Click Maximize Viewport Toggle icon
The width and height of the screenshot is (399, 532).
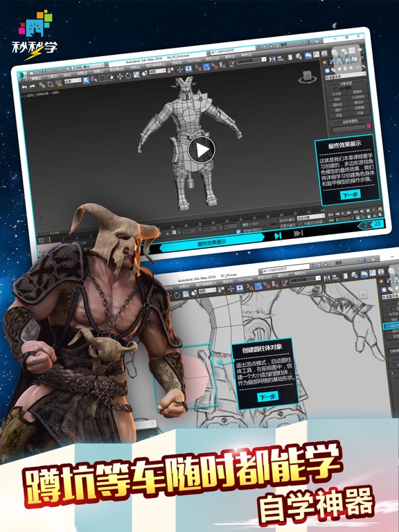[x=380, y=215]
